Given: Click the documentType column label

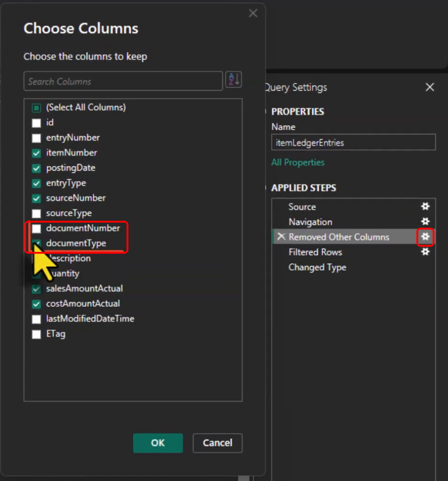Looking at the screenshot, I should 76,243.
